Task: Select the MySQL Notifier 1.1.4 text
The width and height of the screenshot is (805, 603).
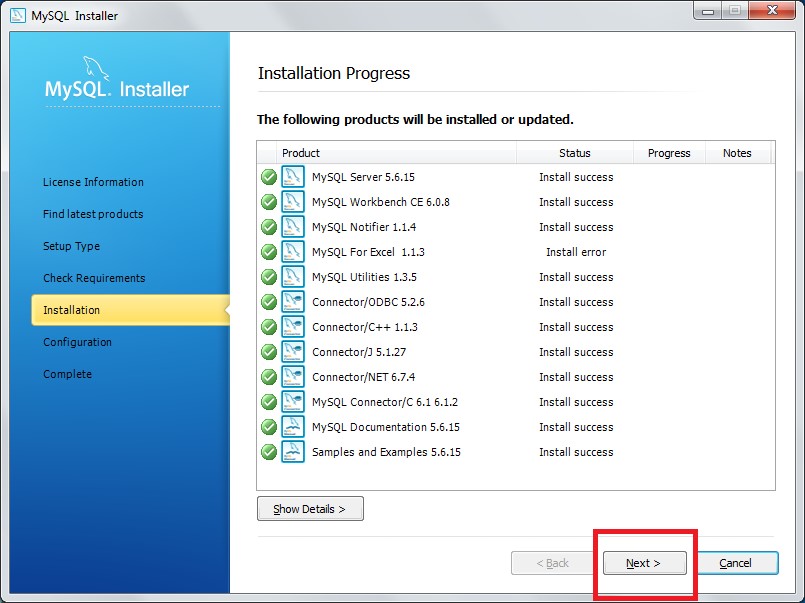Action: [x=364, y=227]
